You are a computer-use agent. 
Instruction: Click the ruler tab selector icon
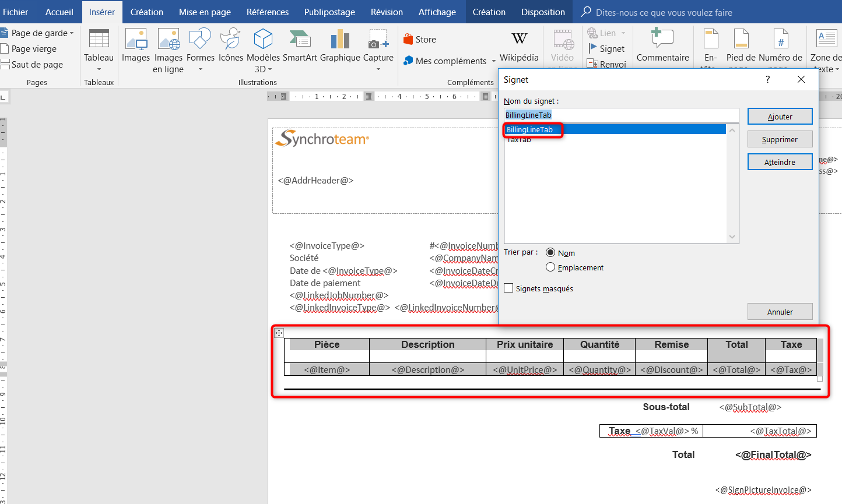pyautogui.click(x=3, y=96)
